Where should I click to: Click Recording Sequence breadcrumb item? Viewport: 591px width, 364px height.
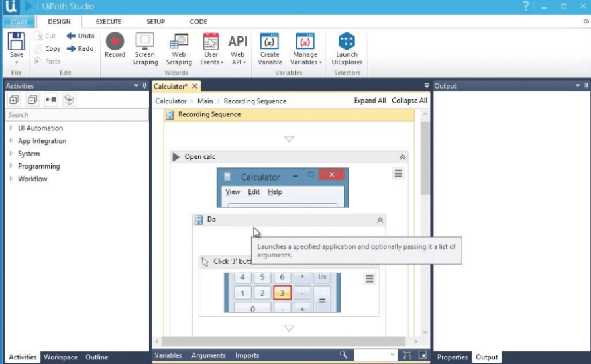[255, 101]
